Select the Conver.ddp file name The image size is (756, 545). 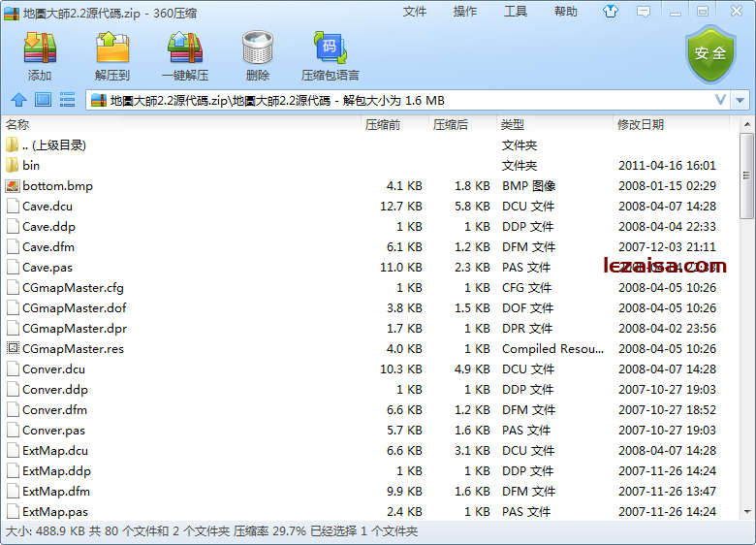click(55, 389)
